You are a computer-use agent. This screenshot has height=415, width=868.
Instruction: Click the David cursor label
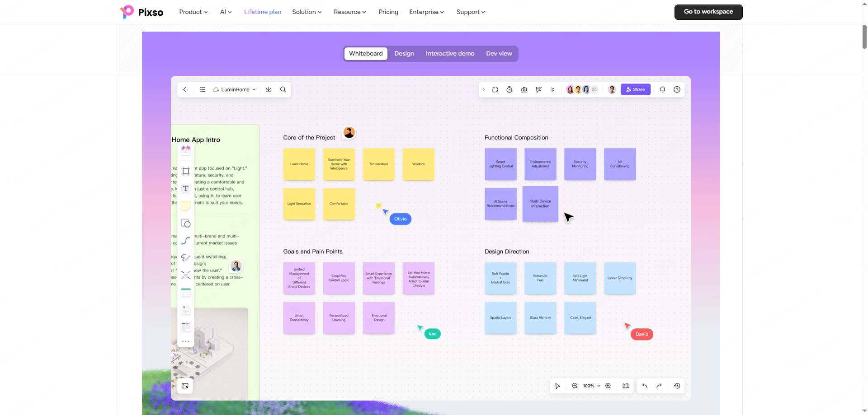tap(642, 334)
